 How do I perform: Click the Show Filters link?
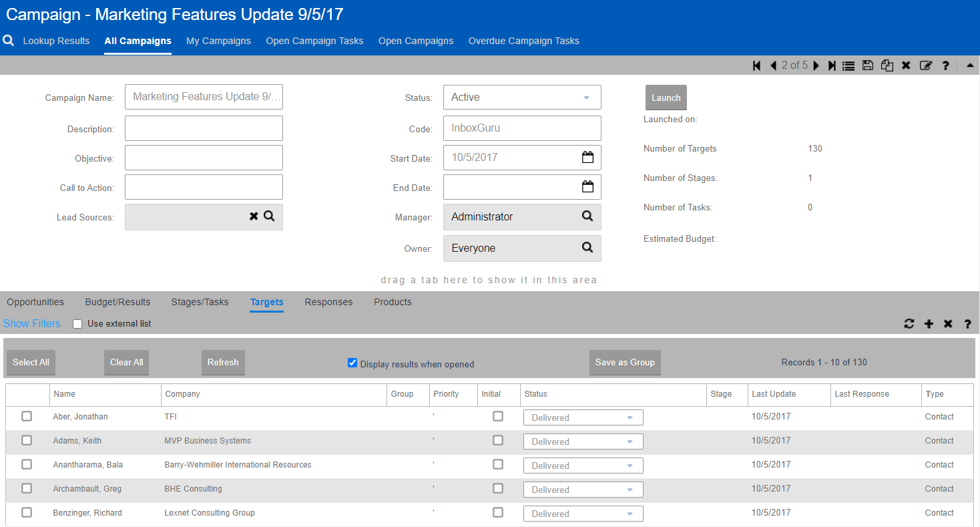[32, 324]
